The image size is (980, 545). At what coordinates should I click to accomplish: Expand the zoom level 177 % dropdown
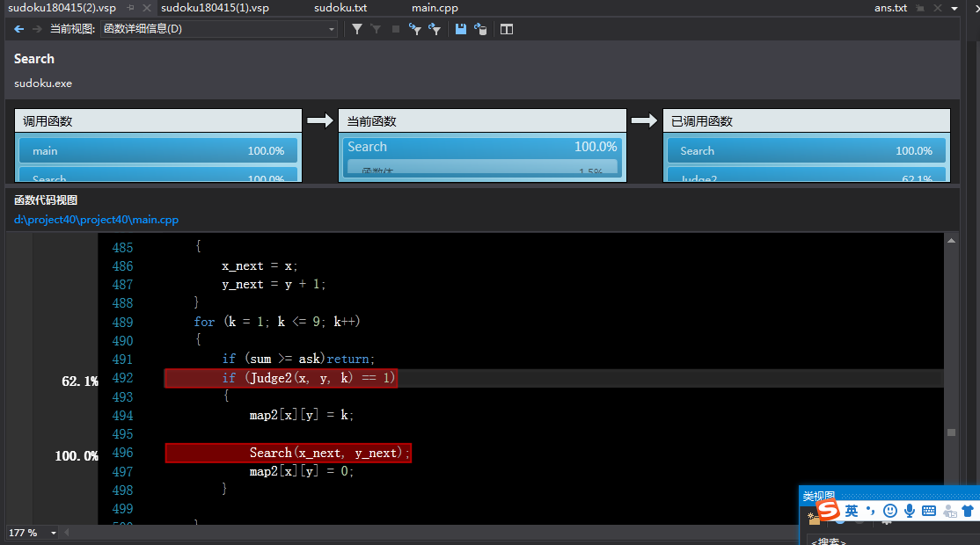54,534
